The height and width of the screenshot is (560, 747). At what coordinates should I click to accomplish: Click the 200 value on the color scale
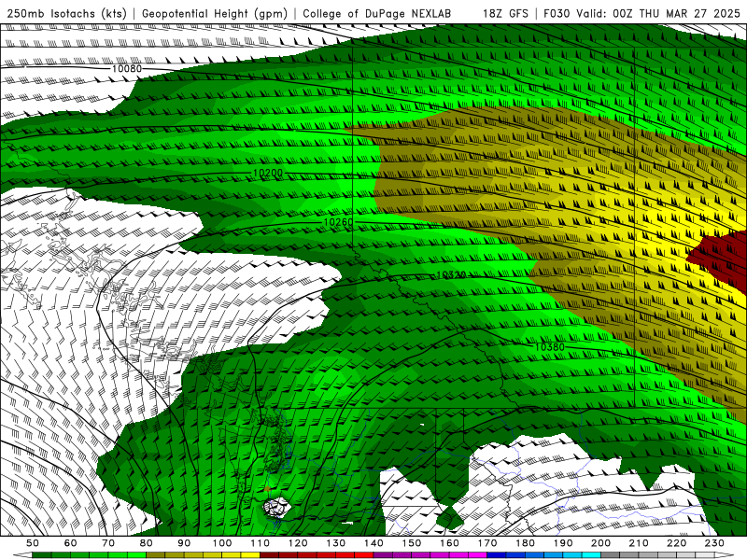click(600, 543)
